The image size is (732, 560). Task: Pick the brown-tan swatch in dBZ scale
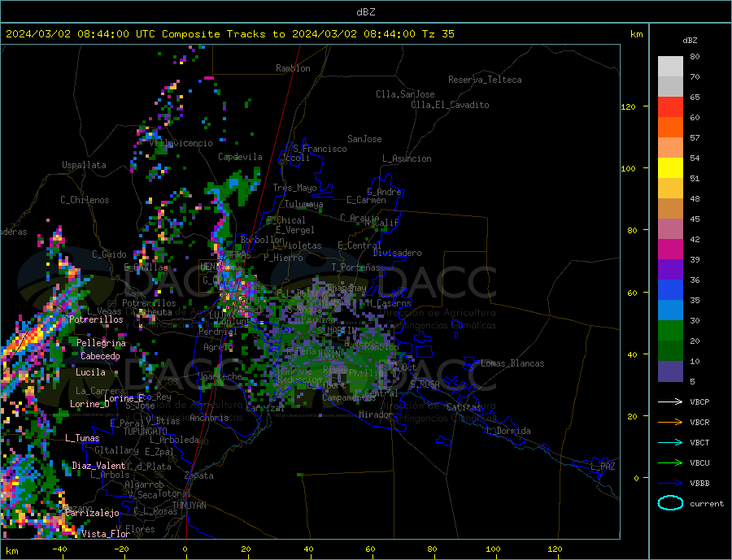click(x=670, y=209)
